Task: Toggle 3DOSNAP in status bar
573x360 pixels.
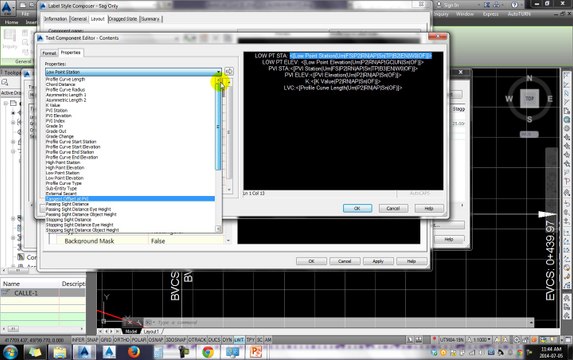Action: click(x=176, y=340)
